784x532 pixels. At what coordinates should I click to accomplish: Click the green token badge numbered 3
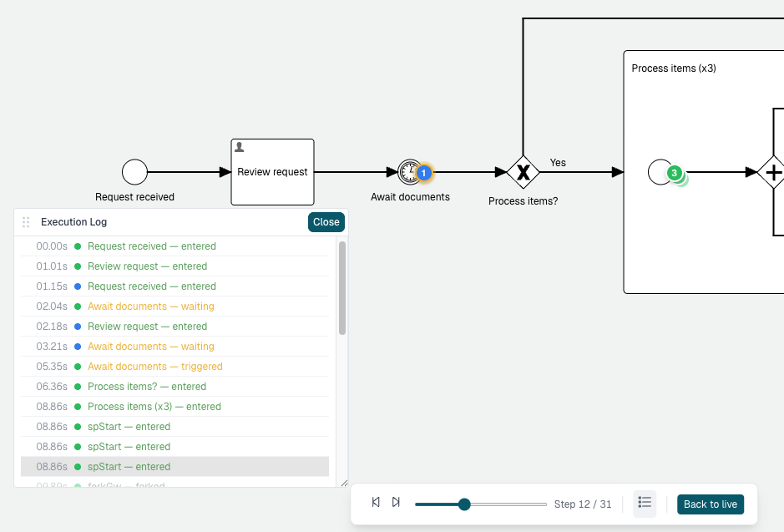point(674,173)
